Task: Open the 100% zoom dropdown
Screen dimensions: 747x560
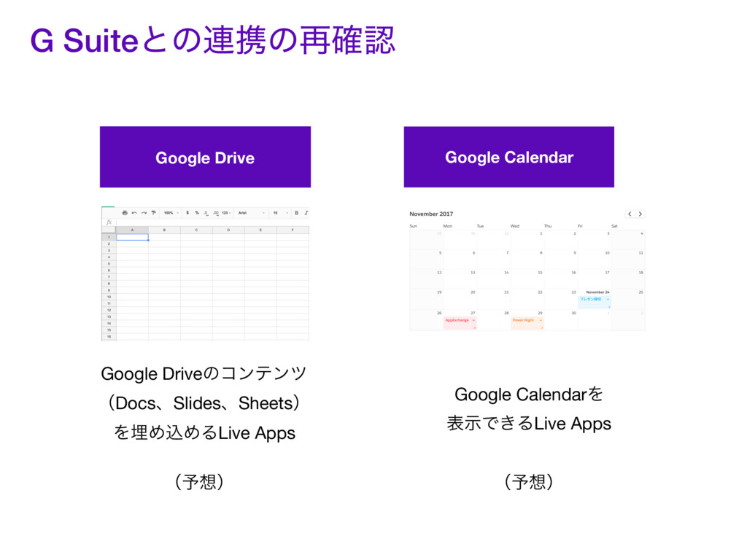Action: pyautogui.click(x=171, y=213)
